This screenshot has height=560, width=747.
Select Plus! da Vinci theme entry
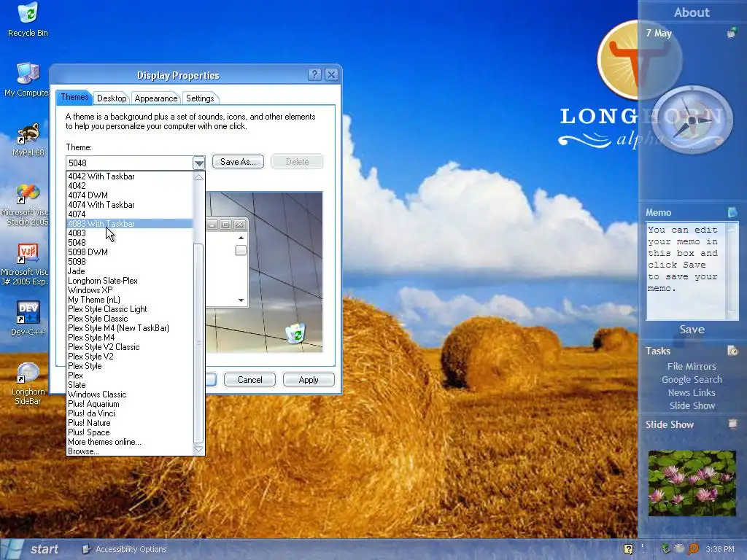(130, 413)
